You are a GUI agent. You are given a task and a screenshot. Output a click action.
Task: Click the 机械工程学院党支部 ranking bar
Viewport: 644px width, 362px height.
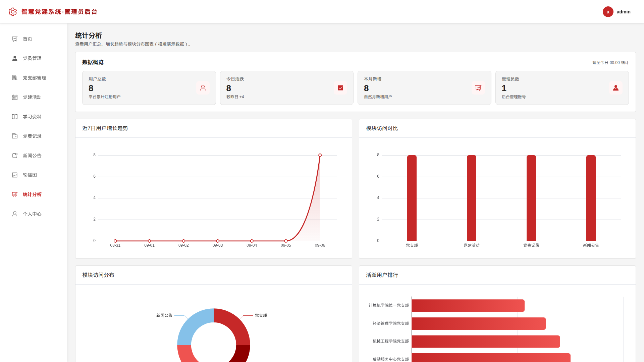coord(486,342)
